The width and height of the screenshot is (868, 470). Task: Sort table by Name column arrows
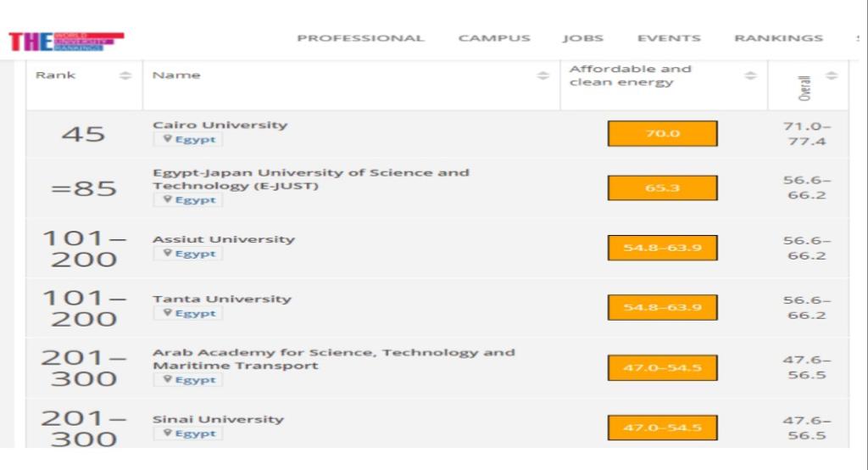(543, 76)
